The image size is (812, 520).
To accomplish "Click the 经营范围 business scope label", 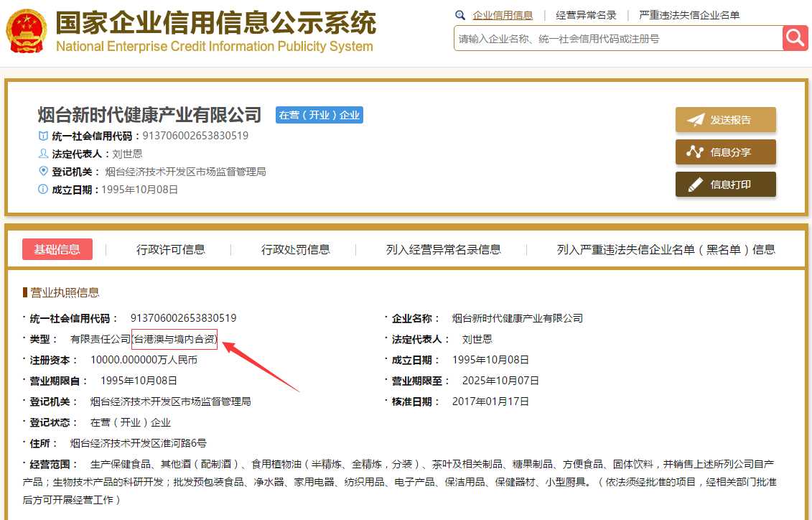I will pos(53,464).
